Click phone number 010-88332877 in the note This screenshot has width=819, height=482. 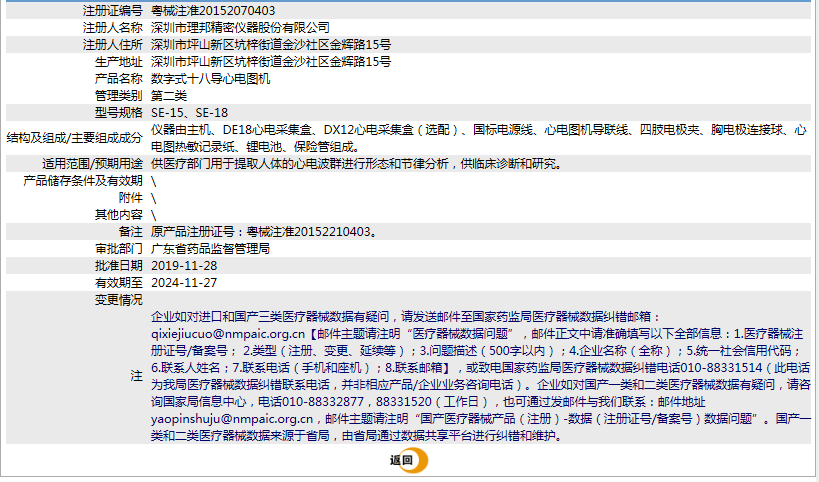[x=323, y=402]
